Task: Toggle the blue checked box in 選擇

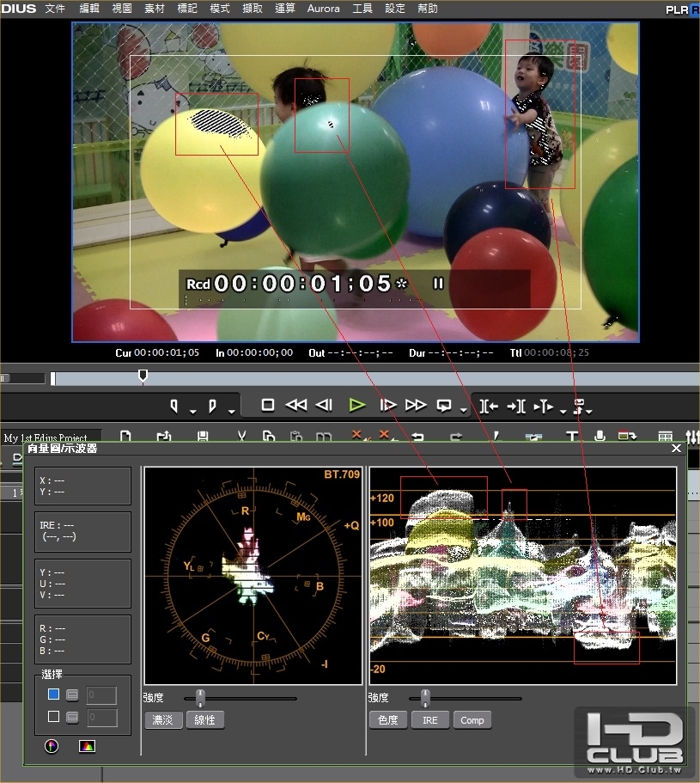Action: 53,694
